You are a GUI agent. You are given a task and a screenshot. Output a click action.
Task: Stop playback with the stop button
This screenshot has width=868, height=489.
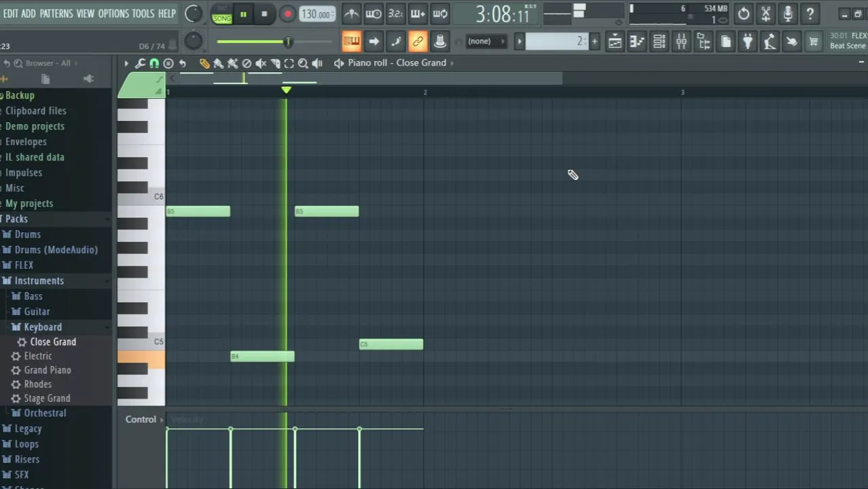click(264, 14)
